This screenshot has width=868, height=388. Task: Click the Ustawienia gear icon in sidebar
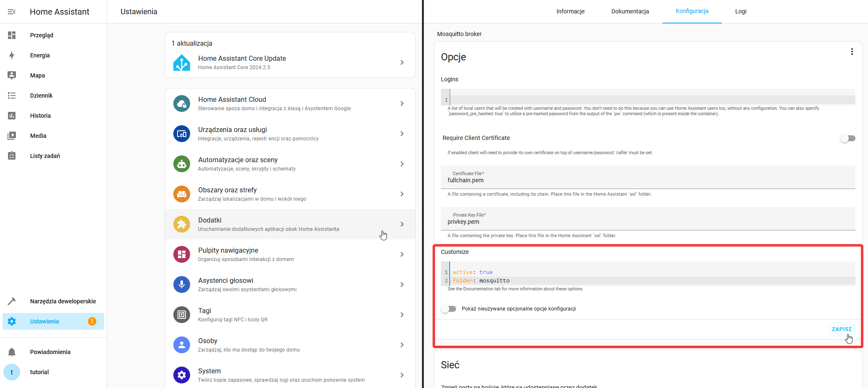[12, 321]
